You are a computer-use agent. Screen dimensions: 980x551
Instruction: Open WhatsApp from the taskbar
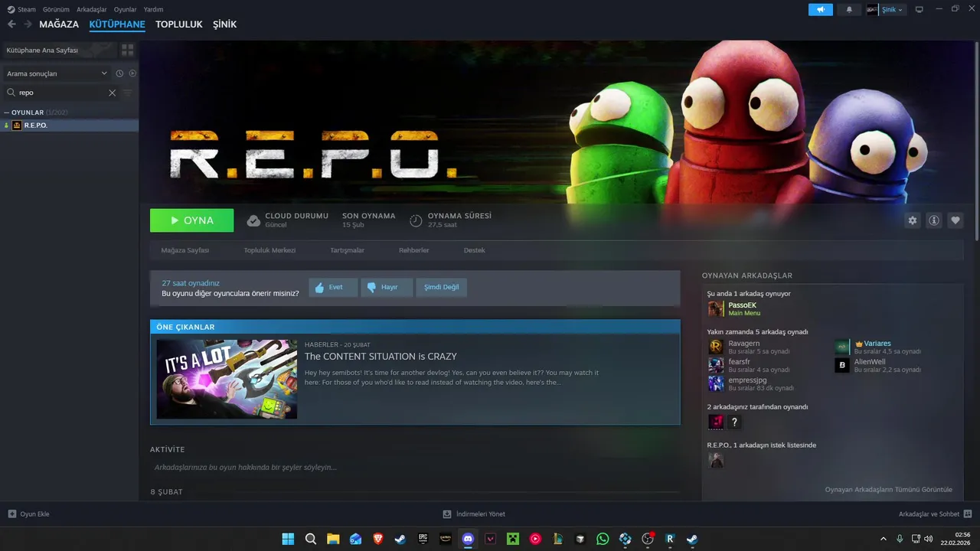click(603, 539)
